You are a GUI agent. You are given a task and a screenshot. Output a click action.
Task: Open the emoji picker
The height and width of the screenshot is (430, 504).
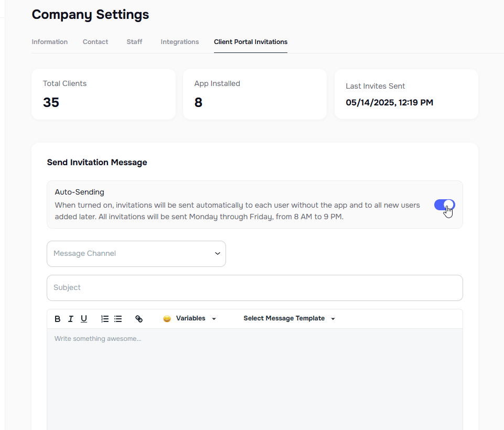166,318
